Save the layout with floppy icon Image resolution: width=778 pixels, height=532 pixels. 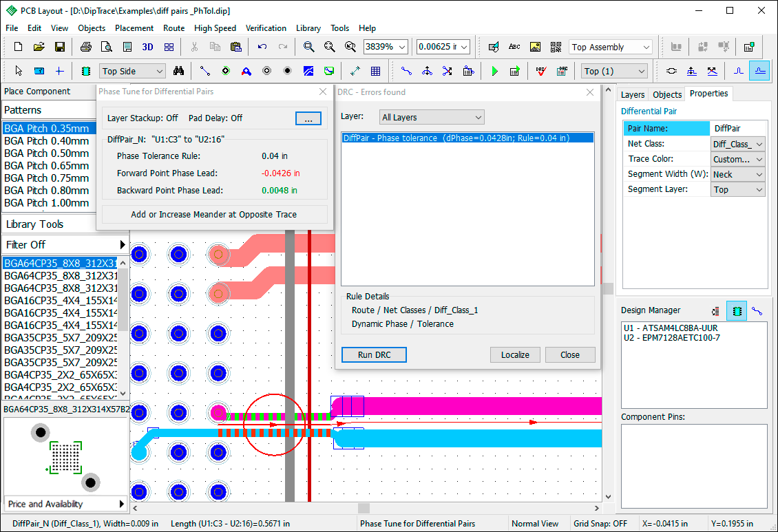pyautogui.click(x=59, y=47)
